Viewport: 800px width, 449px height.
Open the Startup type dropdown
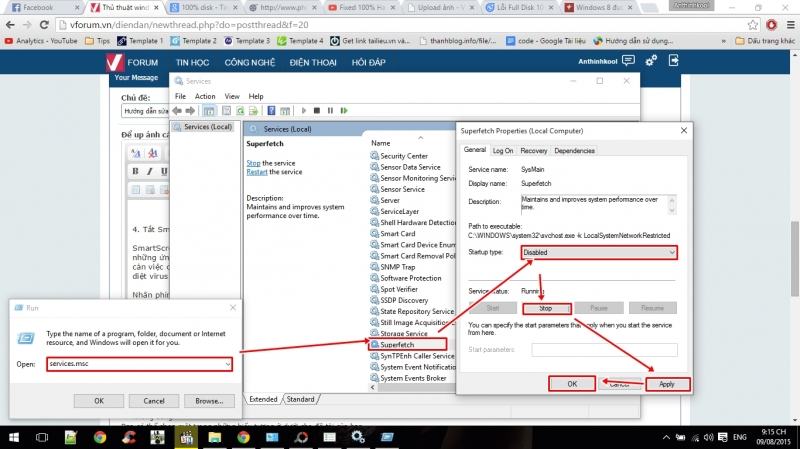click(x=598, y=253)
